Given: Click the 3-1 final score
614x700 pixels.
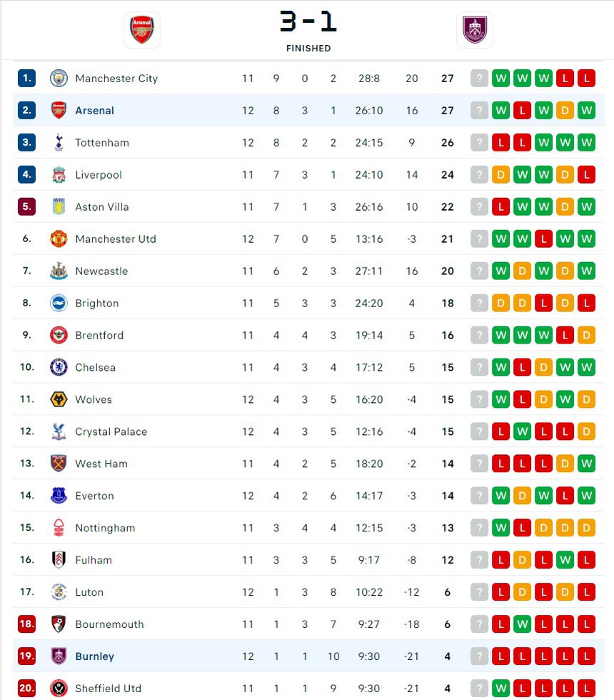Looking at the screenshot, I should pyautogui.click(x=308, y=22).
